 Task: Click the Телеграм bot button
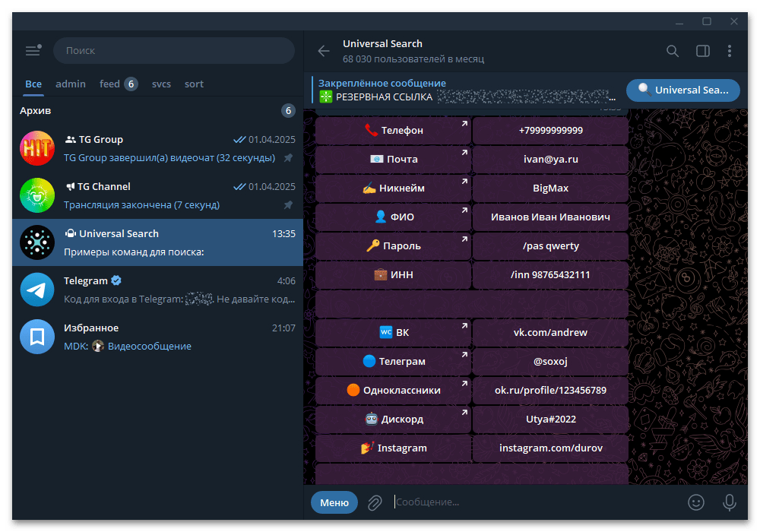(393, 362)
